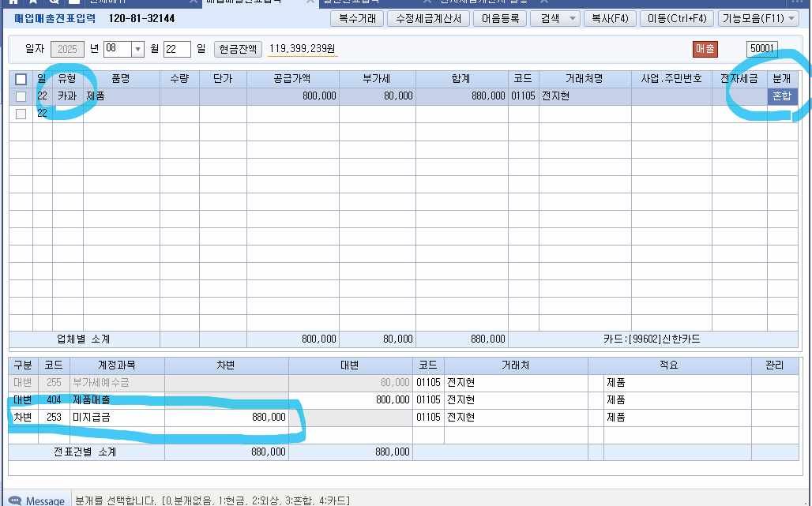The width and height of the screenshot is (812, 506).
Task: Select 전지현 in the 거래처명 column
Action: (585, 96)
